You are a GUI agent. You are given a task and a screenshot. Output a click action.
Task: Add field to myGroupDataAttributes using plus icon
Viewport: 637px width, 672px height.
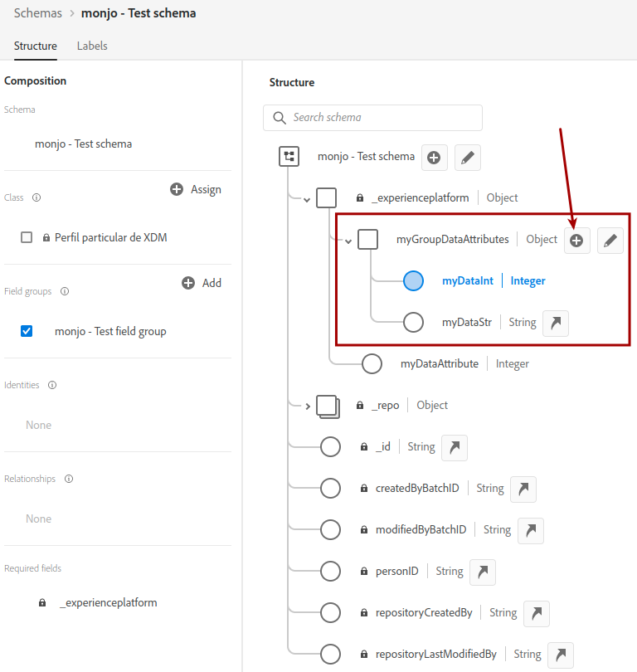[x=576, y=241]
